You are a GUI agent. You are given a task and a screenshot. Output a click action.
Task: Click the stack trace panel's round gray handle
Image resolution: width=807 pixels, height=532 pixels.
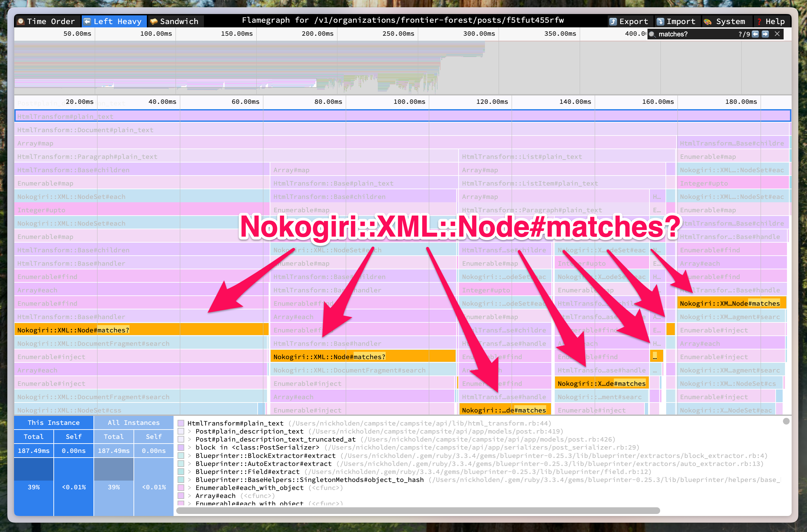pyautogui.click(x=786, y=421)
